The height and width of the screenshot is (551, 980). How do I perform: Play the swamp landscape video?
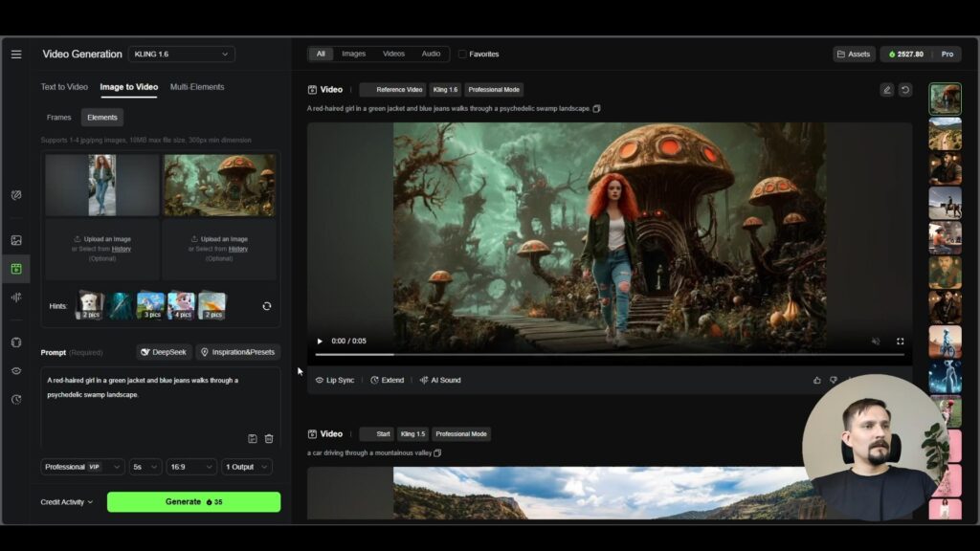[x=320, y=342]
